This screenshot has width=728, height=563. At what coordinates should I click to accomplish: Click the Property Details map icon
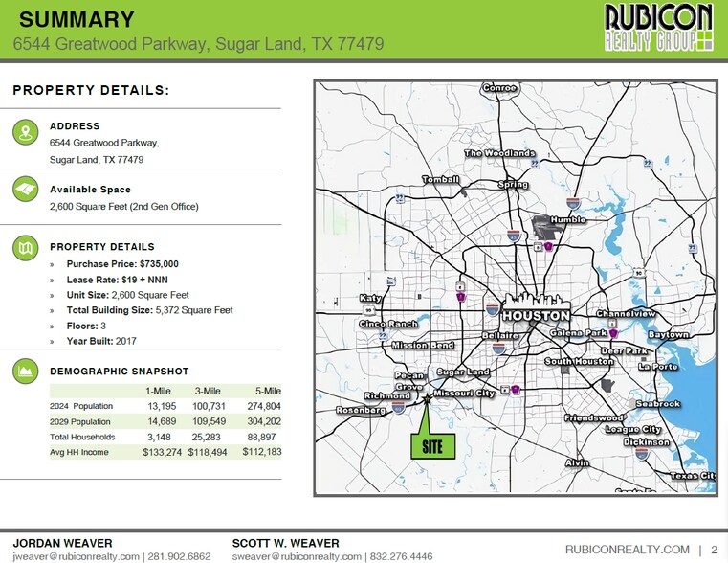[x=24, y=248]
